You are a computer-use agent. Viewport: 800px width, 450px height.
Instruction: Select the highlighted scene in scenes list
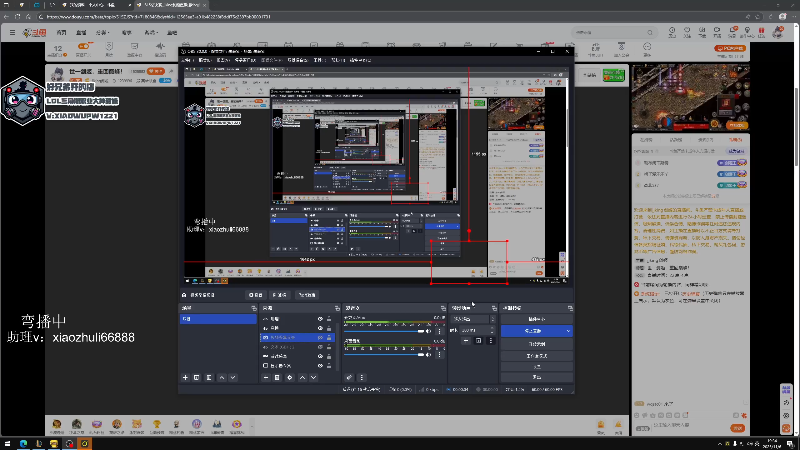point(217,319)
